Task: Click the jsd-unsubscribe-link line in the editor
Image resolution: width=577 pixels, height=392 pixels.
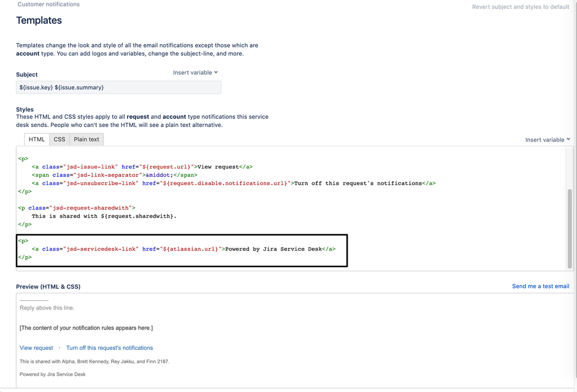Action: click(x=231, y=183)
